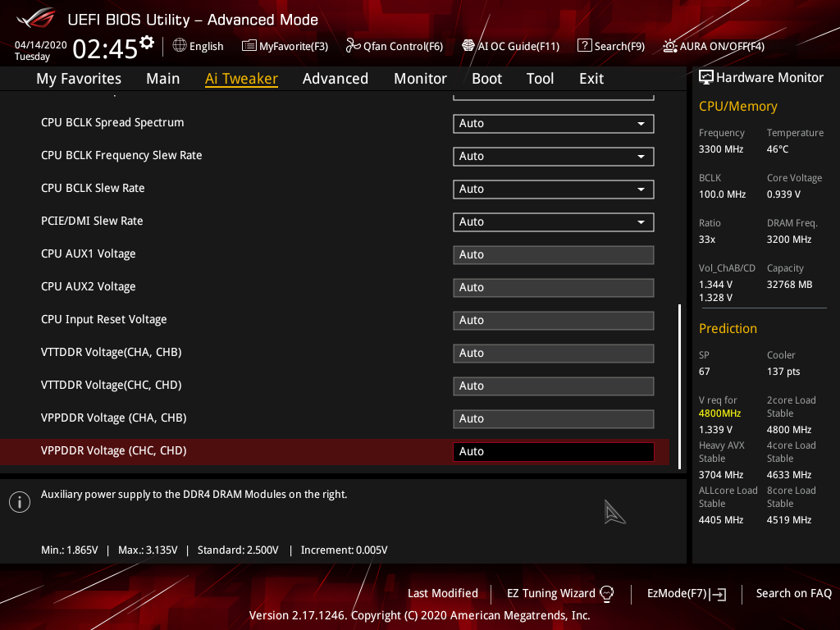Click the Qfan Control fan icon
This screenshot has width=840, height=630.
[x=353, y=46]
